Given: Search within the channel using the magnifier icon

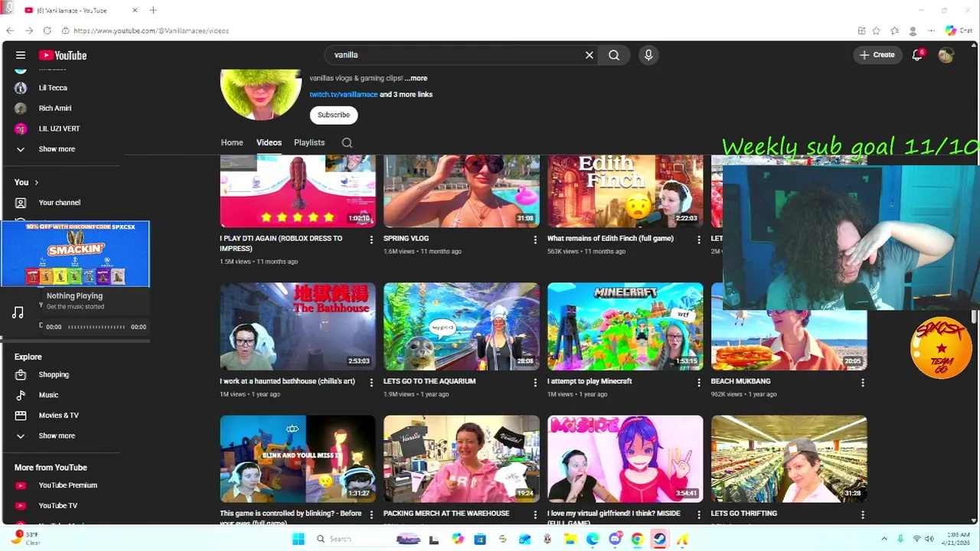Looking at the screenshot, I should 347,142.
